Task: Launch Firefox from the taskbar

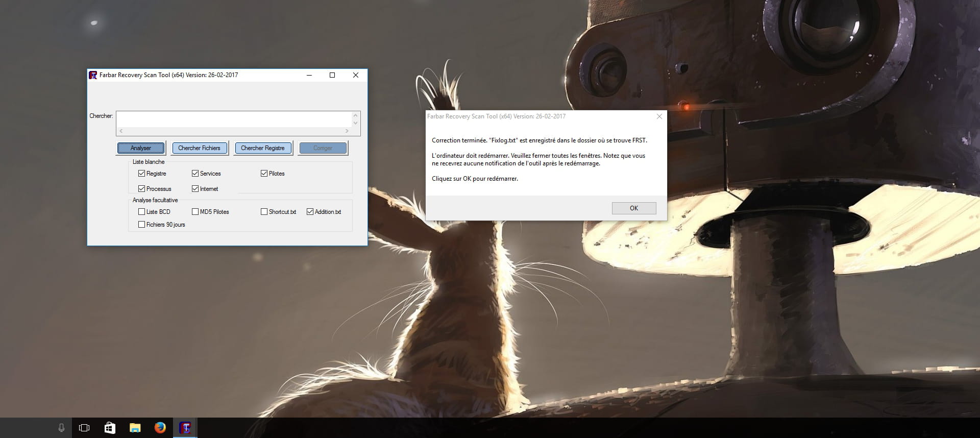Action: click(160, 428)
